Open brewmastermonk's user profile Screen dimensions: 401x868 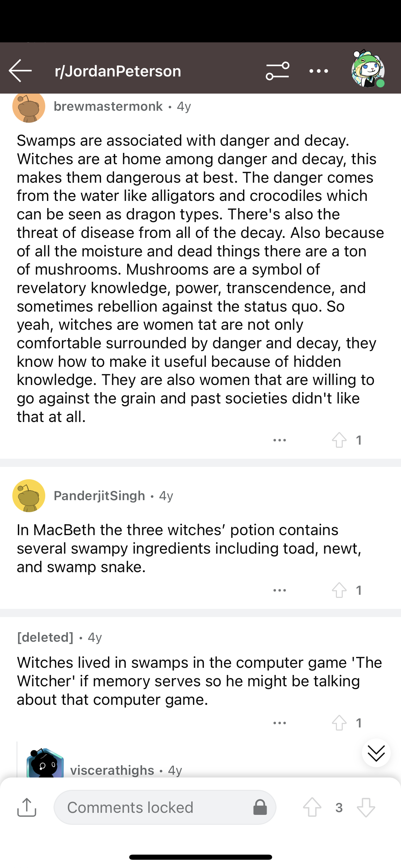click(108, 107)
